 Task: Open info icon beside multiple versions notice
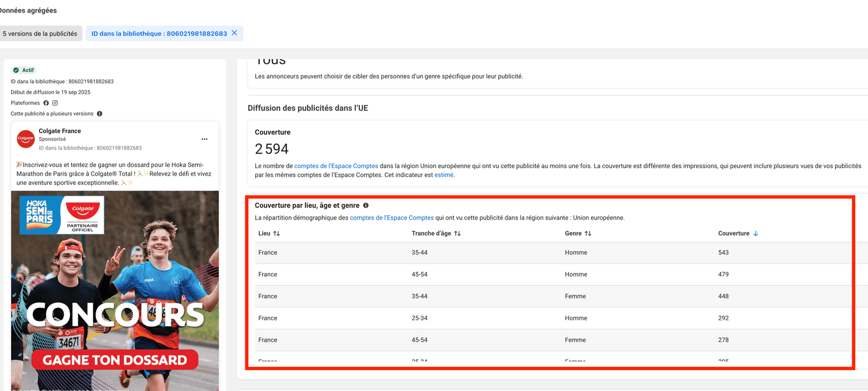(100, 114)
